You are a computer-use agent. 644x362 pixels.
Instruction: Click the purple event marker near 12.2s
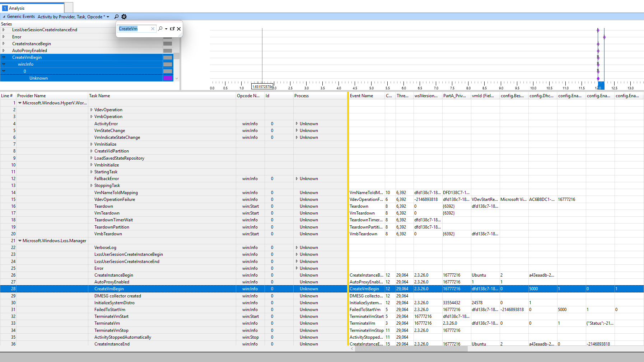tap(605, 37)
